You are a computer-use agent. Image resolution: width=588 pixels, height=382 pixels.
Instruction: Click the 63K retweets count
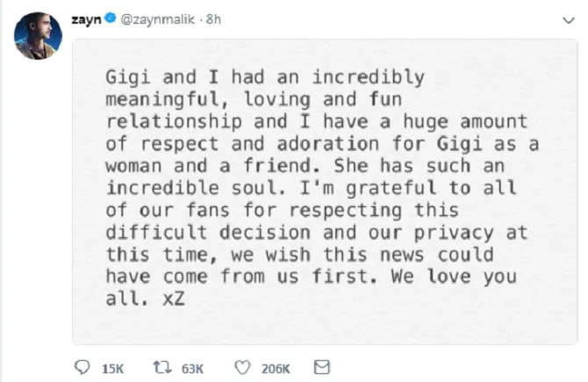pyautogui.click(x=192, y=365)
